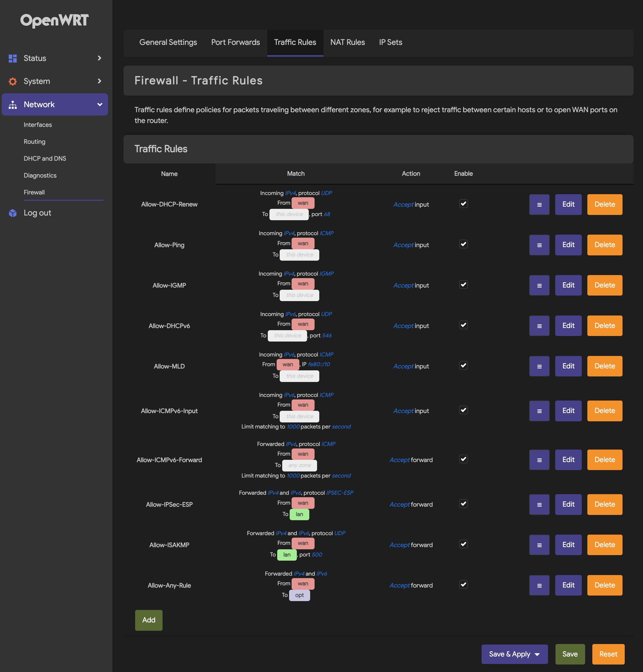The width and height of the screenshot is (643, 672).
Task: Expand the System menu chevron
Action: [99, 81]
